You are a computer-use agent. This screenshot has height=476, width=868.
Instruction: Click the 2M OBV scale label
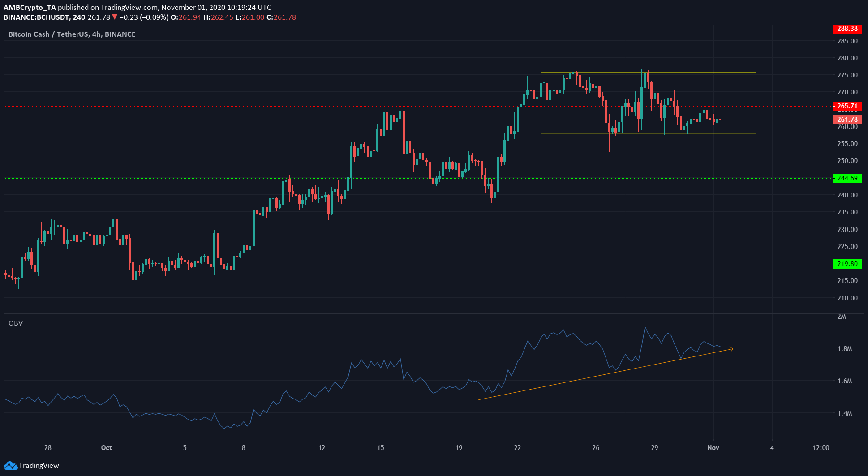842,317
